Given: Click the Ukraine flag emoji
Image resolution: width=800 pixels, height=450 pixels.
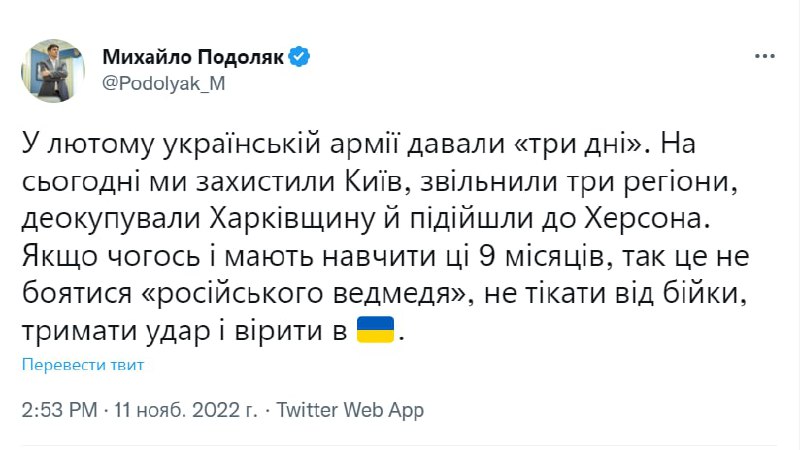Looking at the screenshot, I should point(376,331).
